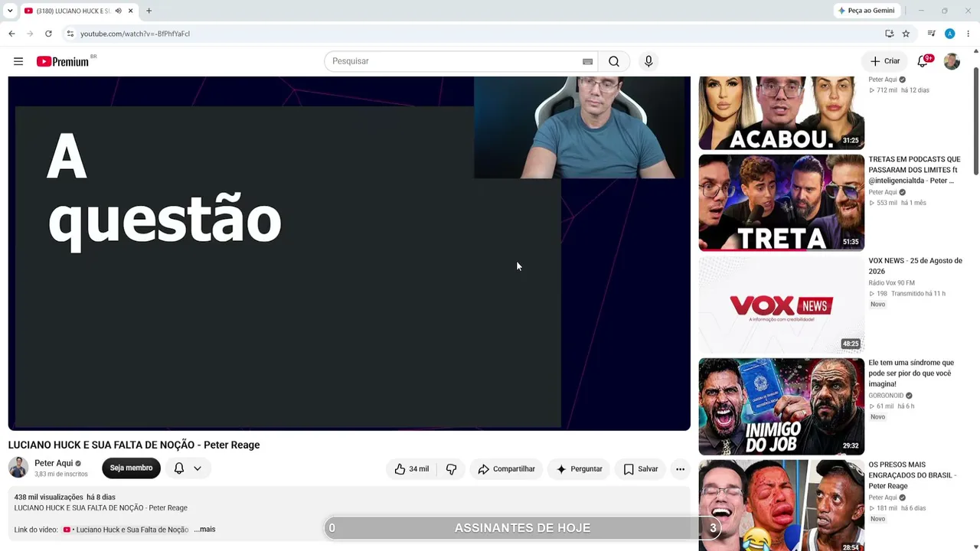Open the Peter Aqui channel avatar
The image size is (980, 551).
pyautogui.click(x=18, y=468)
